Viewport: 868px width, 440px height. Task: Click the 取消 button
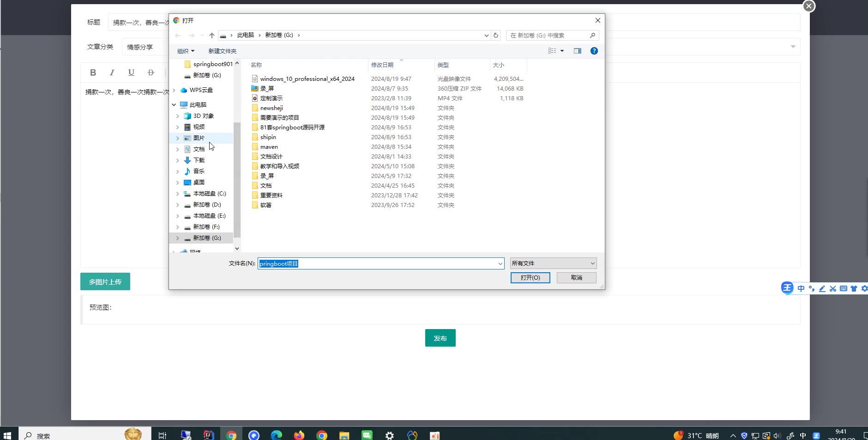coord(576,277)
